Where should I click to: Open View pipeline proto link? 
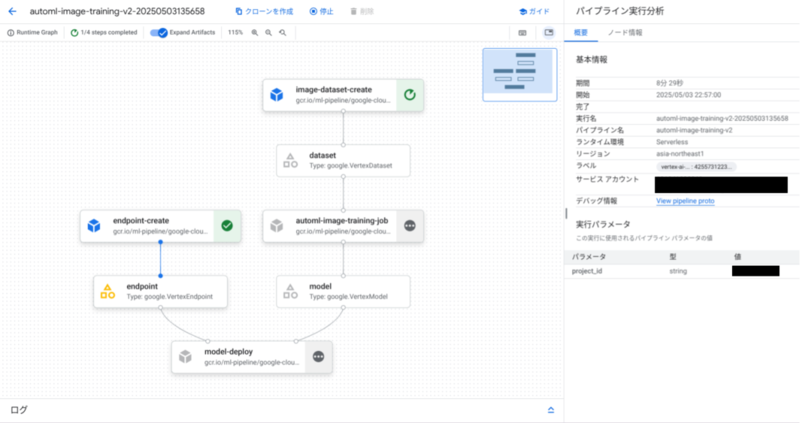pos(685,201)
